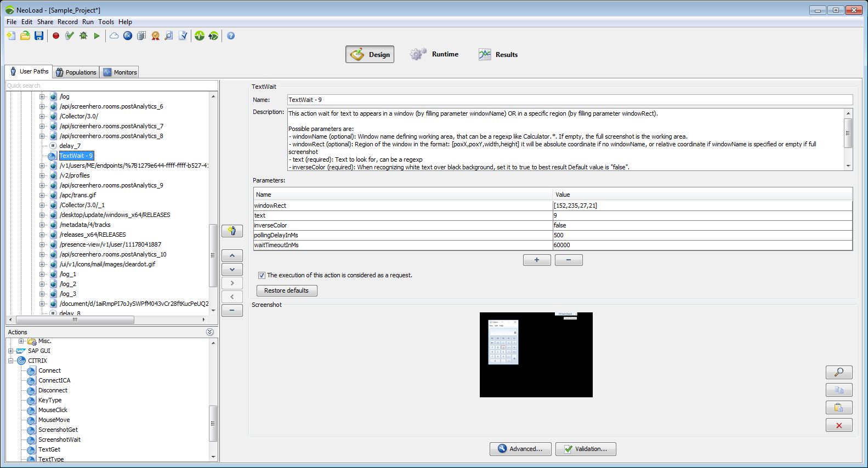The height and width of the screenshot is (468, 868).
Task: Open the Validation... dialog button
Action: point(585,449)
